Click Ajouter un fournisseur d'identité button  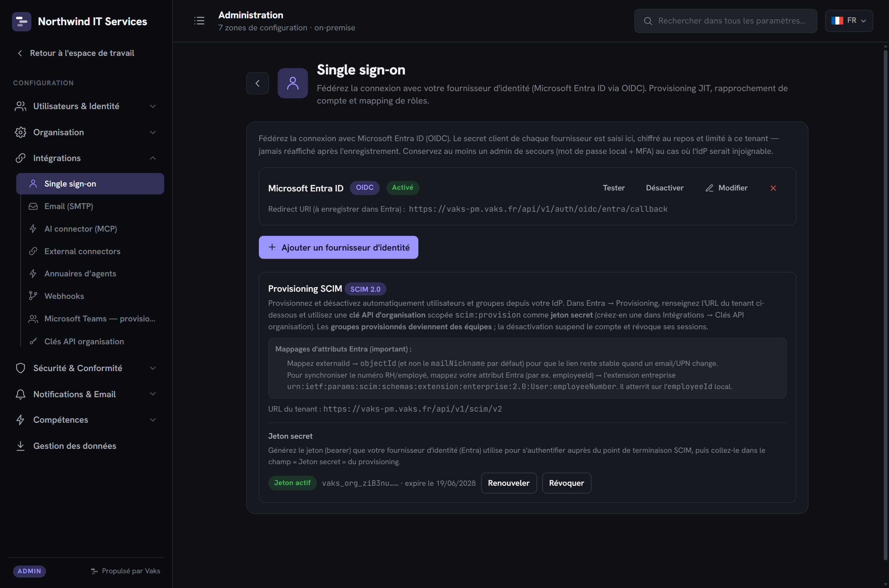point(338,248)
